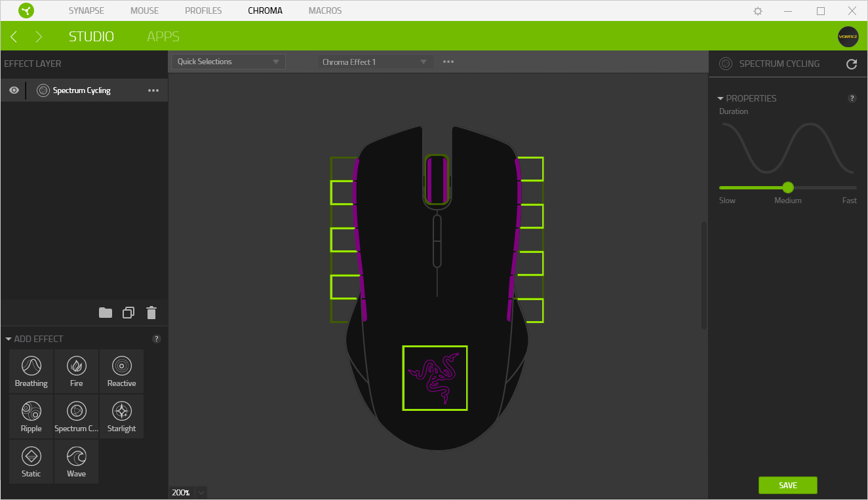Add the Breathing effect

click(31, 371)
